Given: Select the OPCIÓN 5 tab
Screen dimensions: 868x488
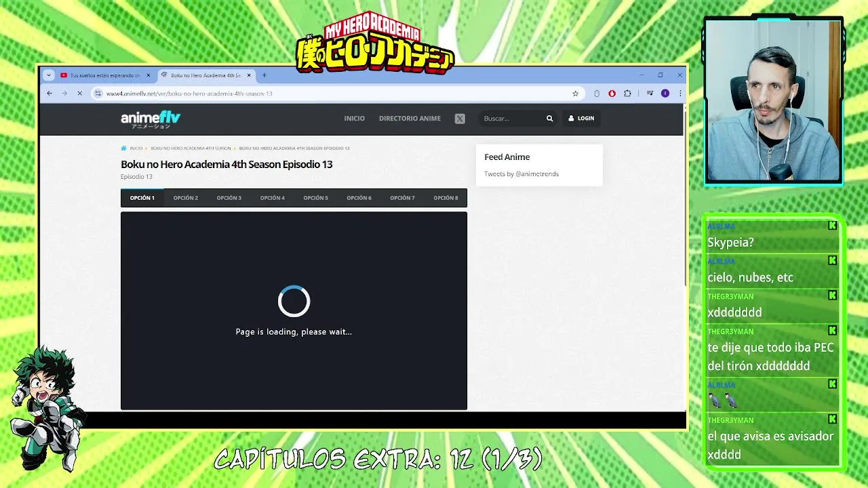Looking at the screenshot, I should (x=316, y=198).
